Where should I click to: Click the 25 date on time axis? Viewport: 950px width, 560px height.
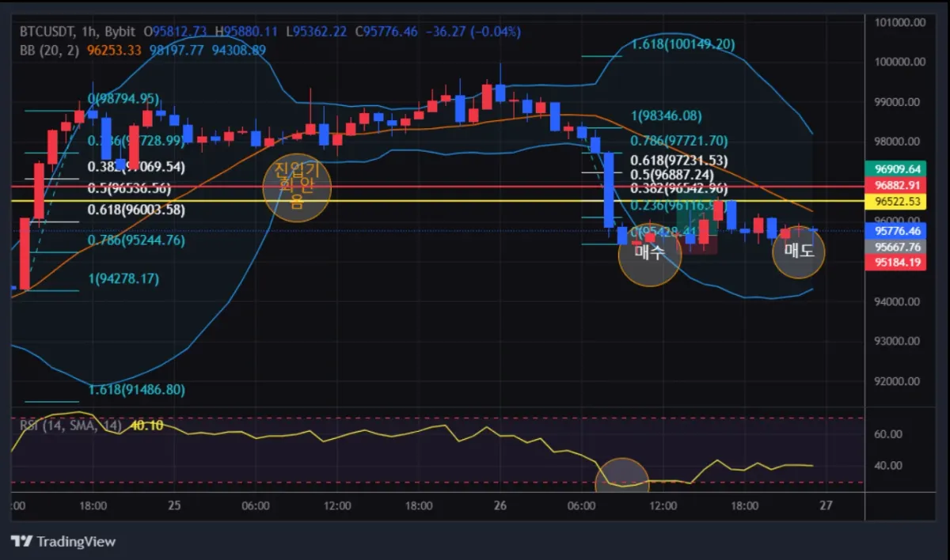(x=175, y=505)
